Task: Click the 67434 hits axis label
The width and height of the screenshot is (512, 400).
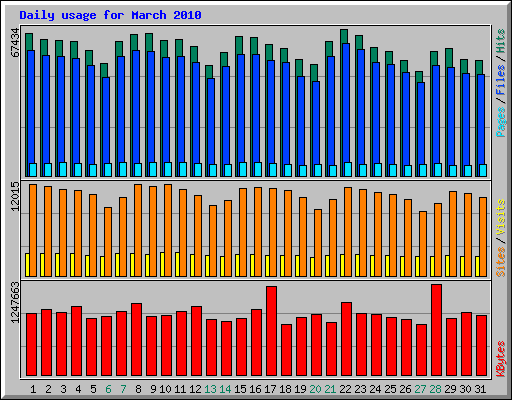Action: [x=15, y=43]
